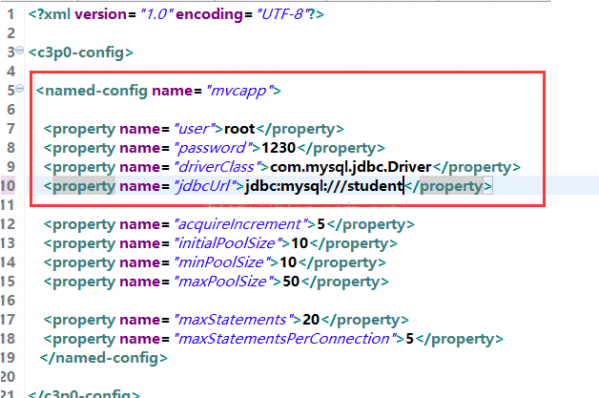Click the attribute value "minPoolSize"
Image resolution: width=599 pixels, height=398 pixels.
coord(222,262)
